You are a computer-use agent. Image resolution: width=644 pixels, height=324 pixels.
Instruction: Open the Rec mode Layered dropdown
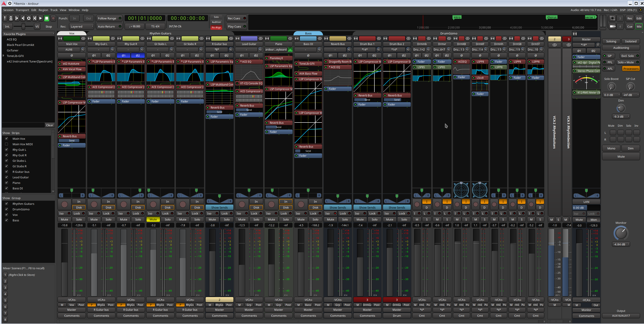(81, 26)
